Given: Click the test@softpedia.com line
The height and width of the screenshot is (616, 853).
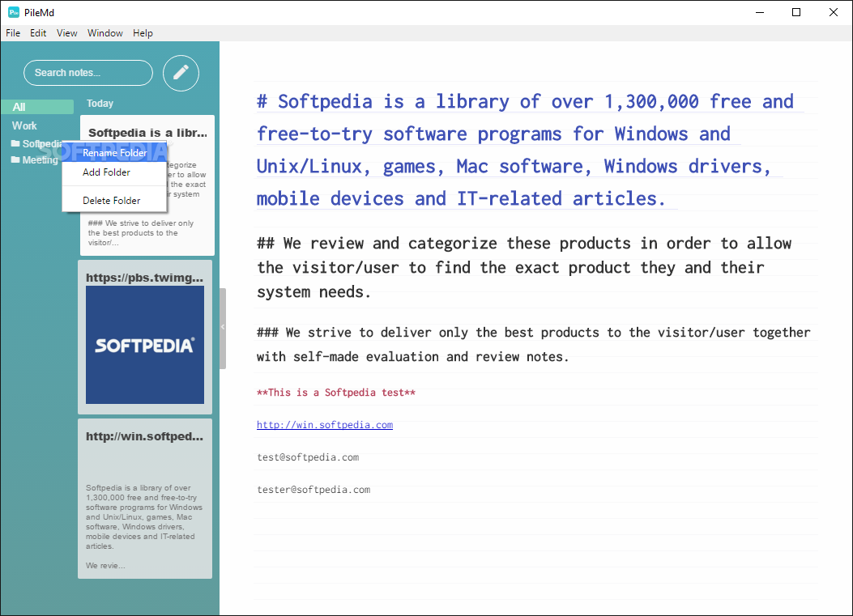Looking at the screenshot, I should tap(308, 457).
